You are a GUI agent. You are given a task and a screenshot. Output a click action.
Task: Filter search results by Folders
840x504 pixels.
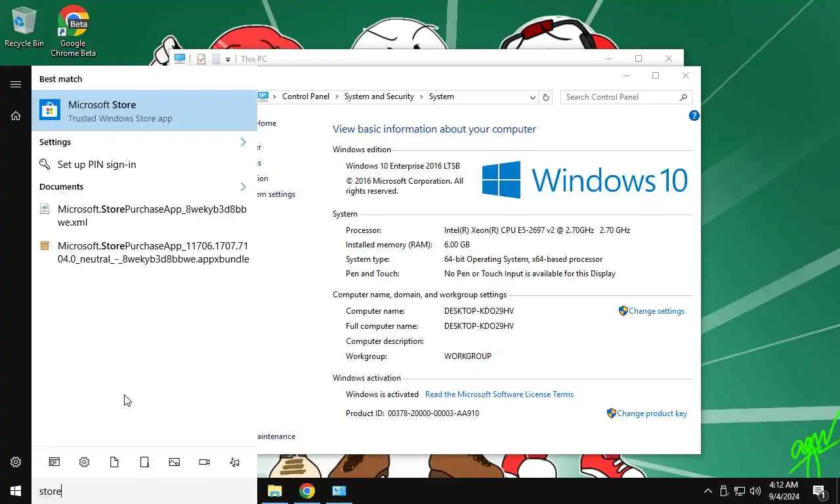click(144, 462)
